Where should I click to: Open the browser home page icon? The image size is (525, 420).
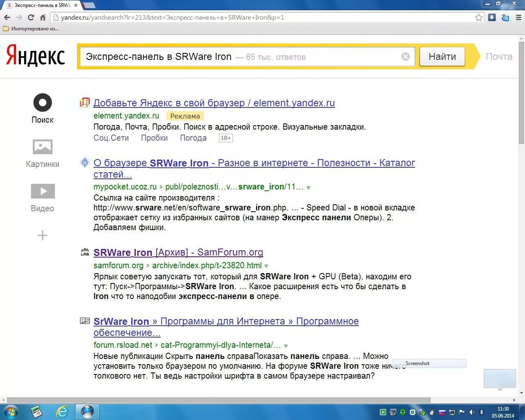[x=43, y=17]
